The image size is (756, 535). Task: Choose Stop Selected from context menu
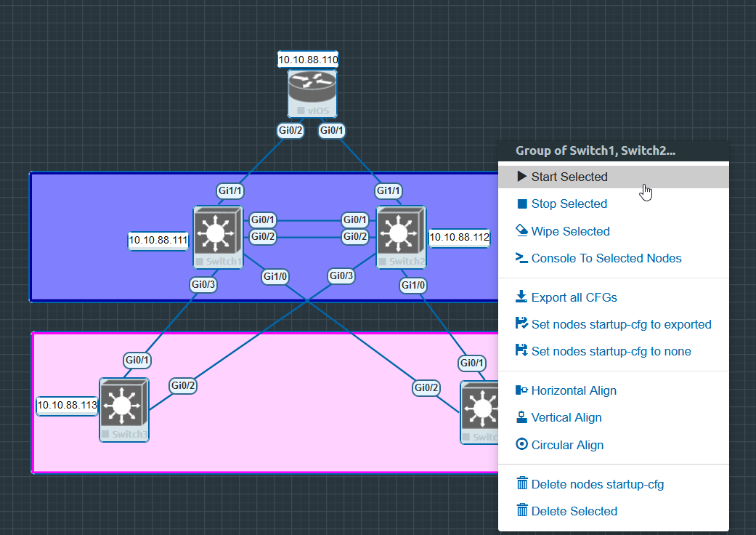pos(569,204)
